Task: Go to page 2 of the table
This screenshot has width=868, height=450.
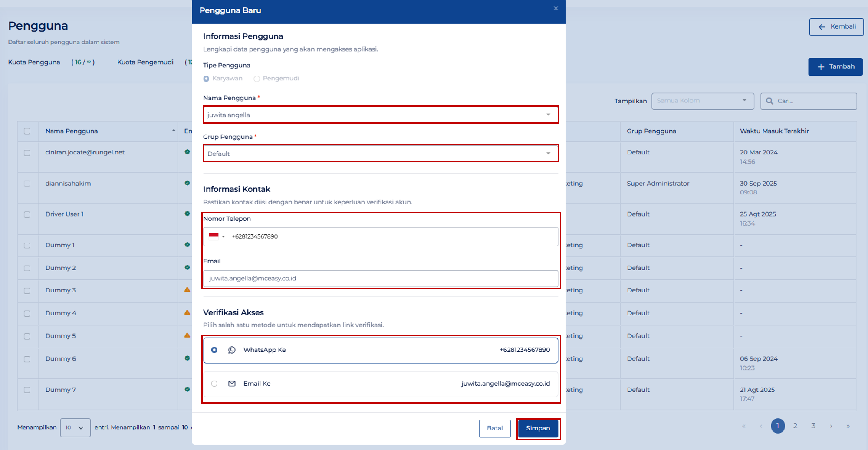Action: [795, 426]
